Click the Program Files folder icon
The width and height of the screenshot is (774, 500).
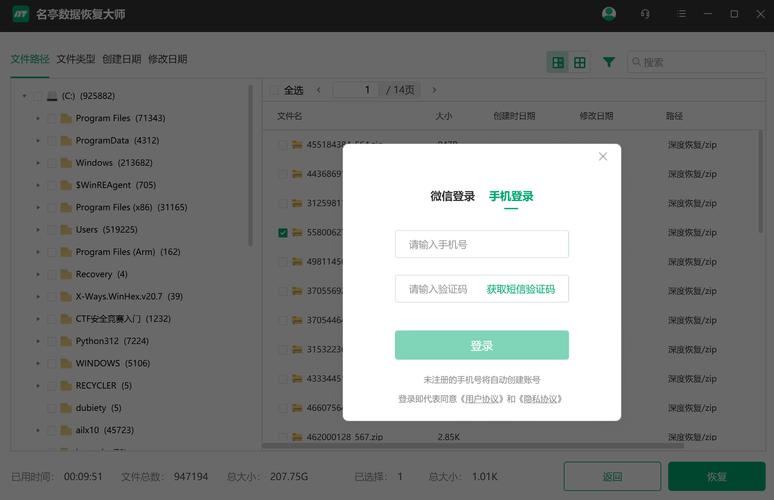tap(66, 118)
